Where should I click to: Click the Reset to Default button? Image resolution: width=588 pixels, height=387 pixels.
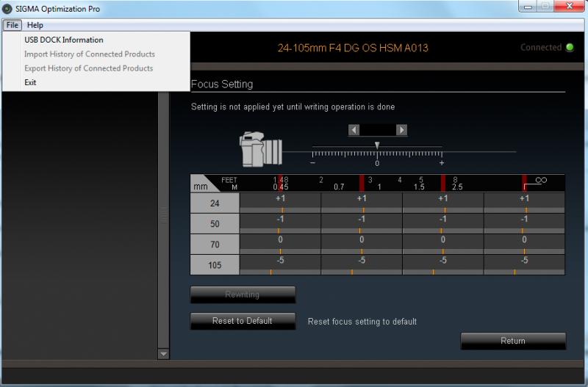pyautogui.click(x=243, y=321)
